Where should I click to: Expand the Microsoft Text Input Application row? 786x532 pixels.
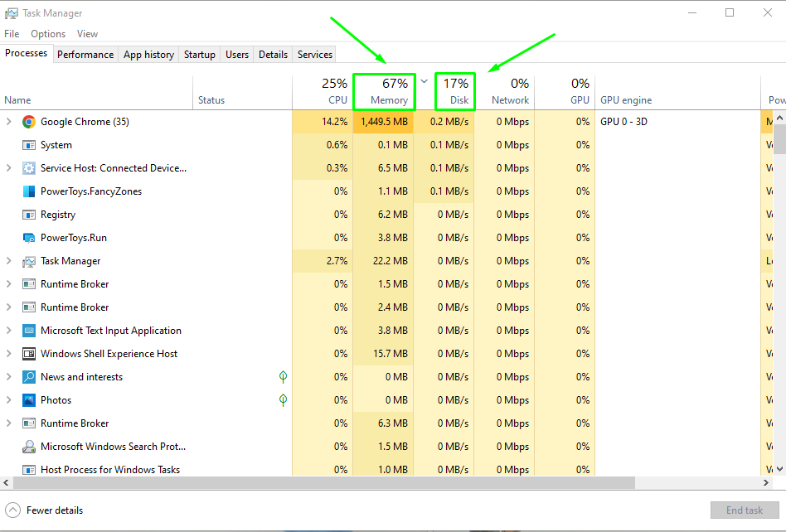pos(8,331)
